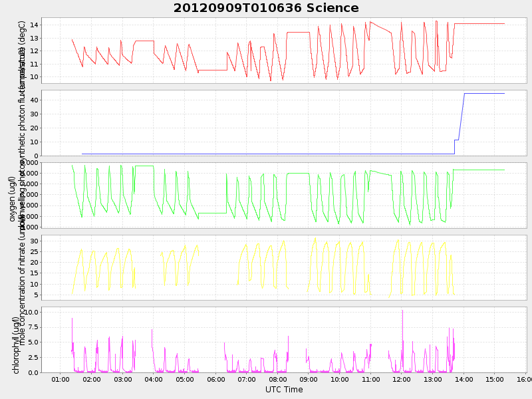Click the 01:00 time tick label
Viewport: 532px width, 399px height.
61,379
